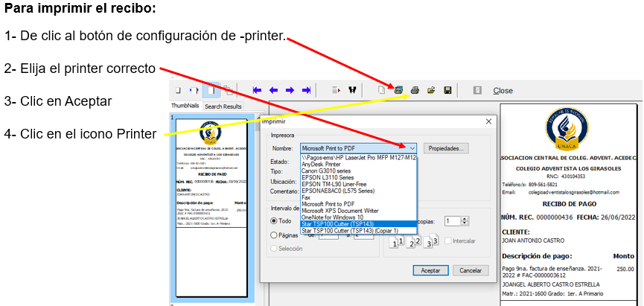Screen dimensions: 644x306
Task: Go to the first page using blue arrow
Action: [258, 90]
